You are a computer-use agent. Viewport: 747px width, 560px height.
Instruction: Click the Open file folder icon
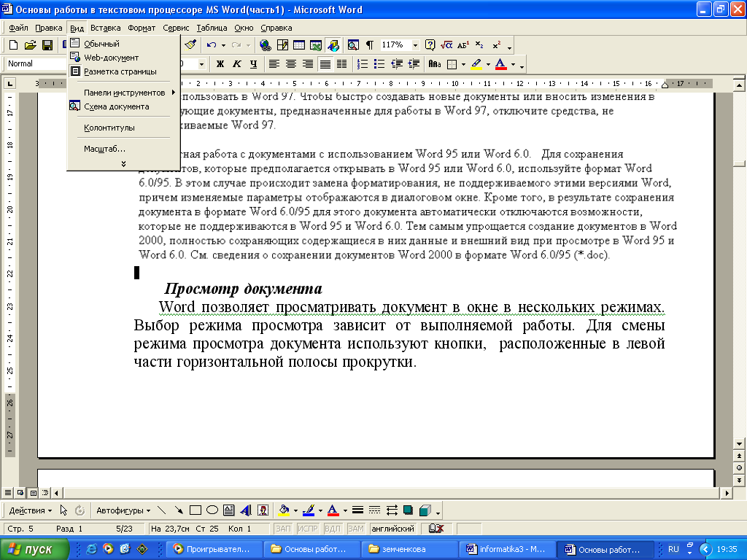(30, 45)
